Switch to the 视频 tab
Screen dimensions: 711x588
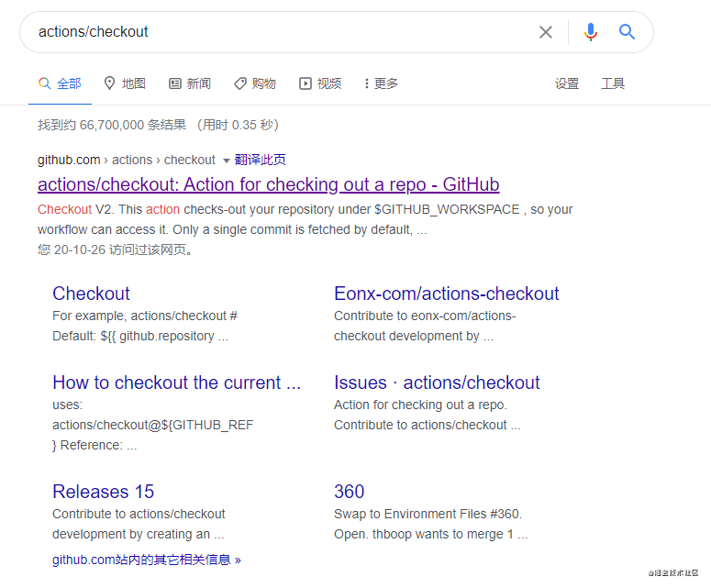(x=320, y=83)
